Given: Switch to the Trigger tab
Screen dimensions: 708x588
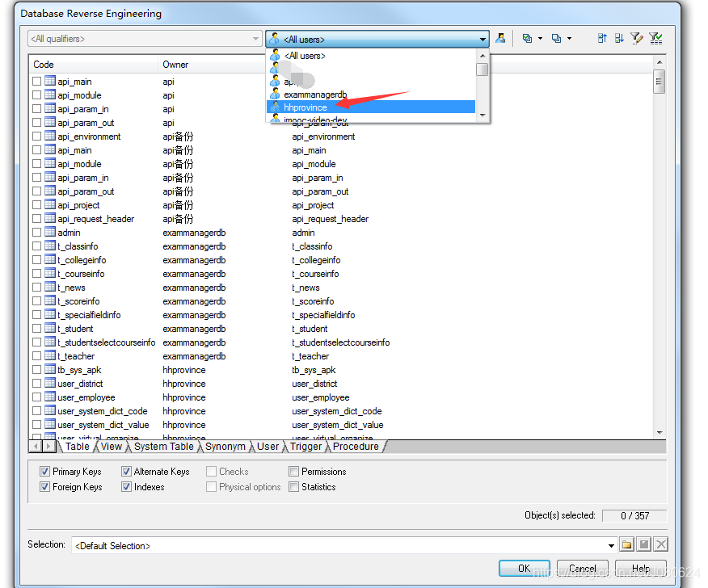Looking at the screenshot, I should point(306,447).
